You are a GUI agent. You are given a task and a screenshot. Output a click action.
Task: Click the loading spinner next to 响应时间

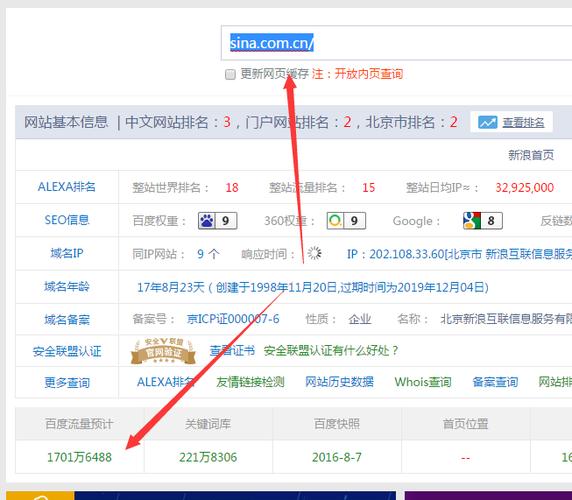pyautogui.click(x=314, y=253)
